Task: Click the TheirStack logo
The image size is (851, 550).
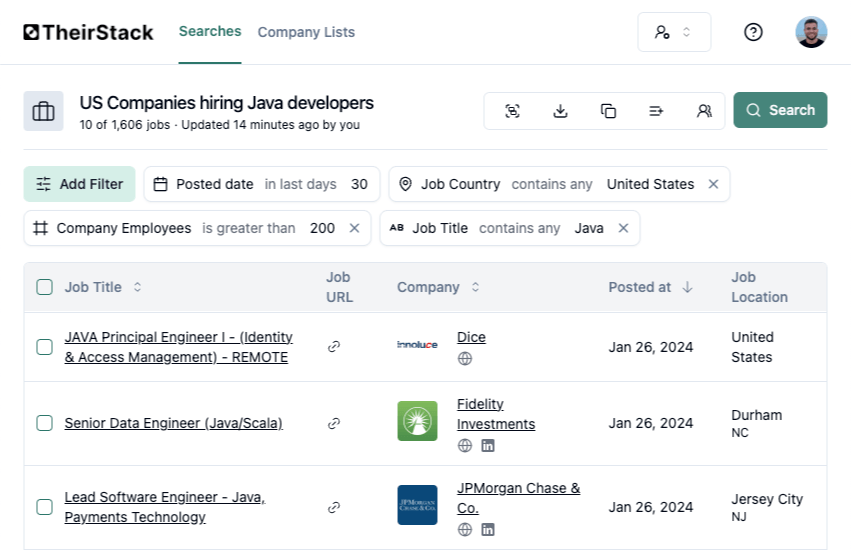Action: point(88,33)
